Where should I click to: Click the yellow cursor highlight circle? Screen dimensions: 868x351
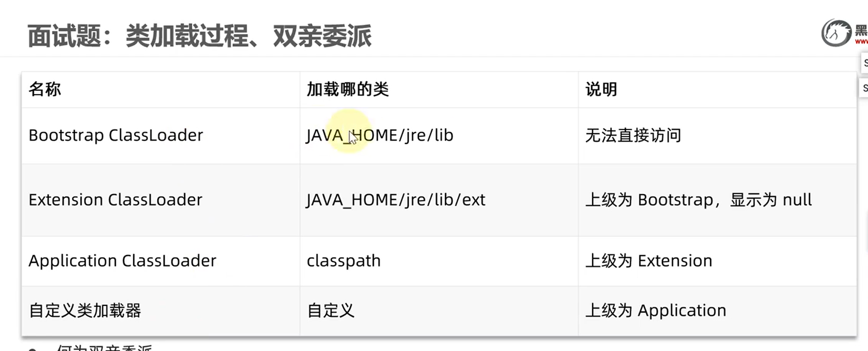pyautogui.click(x=348, y=132)
